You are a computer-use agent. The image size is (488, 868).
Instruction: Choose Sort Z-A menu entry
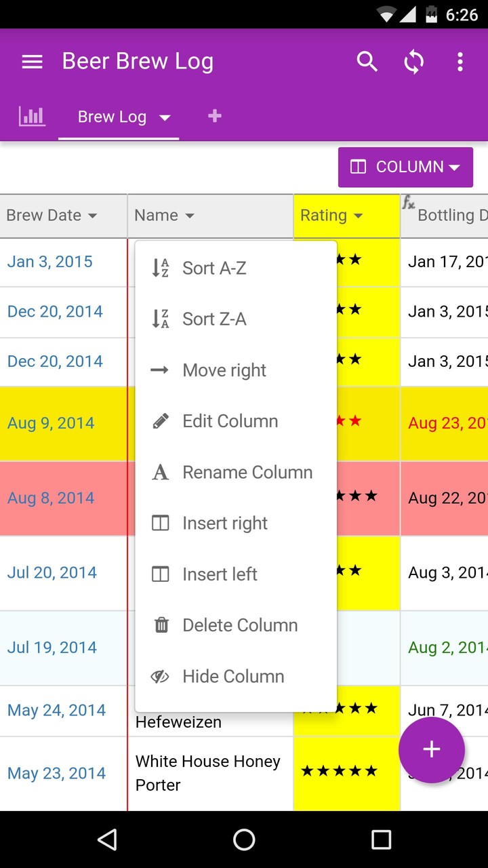pyautogui.click(x=213, y=319)
